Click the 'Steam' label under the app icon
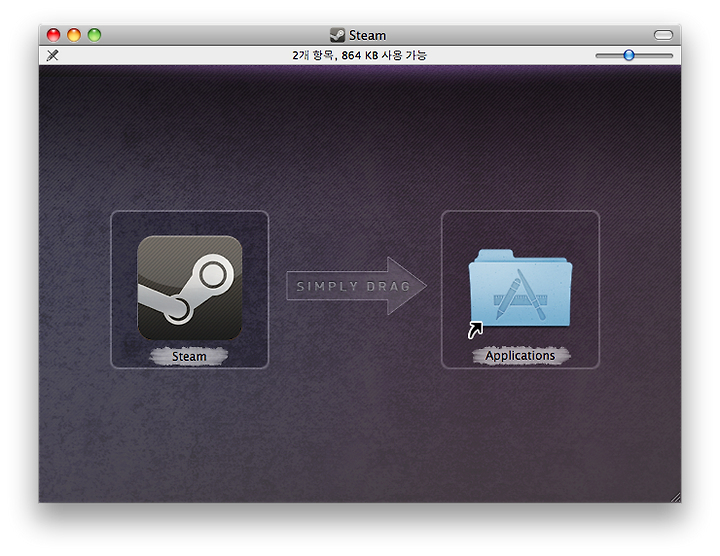This screenshot has height=556, width=720. point(189,356)
